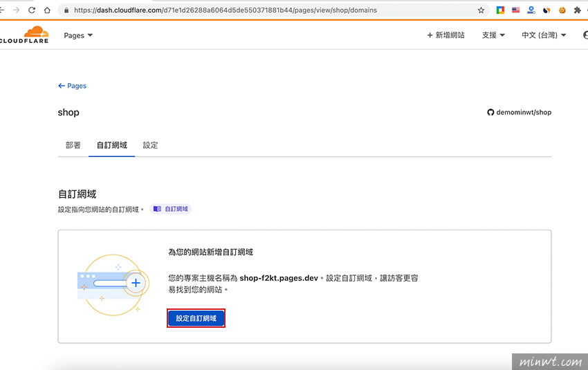Click the padlock site info icon
This screenshot has height=370, width=588.
tap(66, 10)
